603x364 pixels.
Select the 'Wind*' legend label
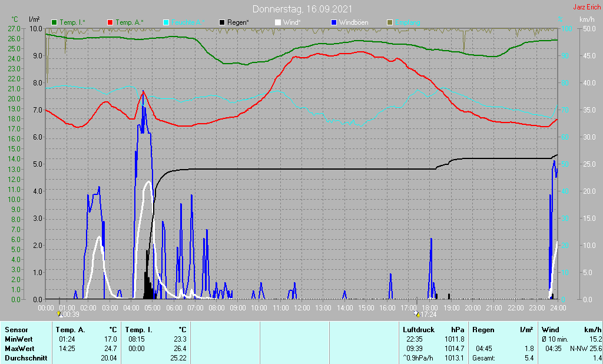[292, 22]
